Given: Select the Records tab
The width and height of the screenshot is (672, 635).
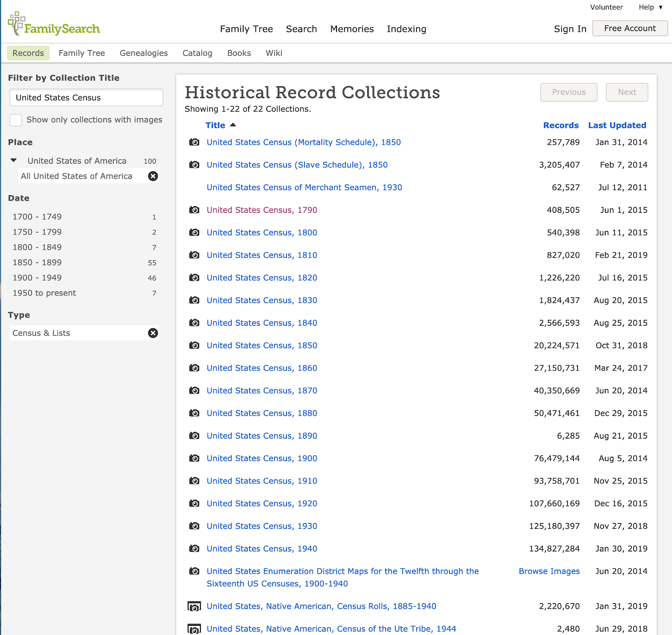Looking at the screenshot, I should pyautogui.click(x=28, y=53).
